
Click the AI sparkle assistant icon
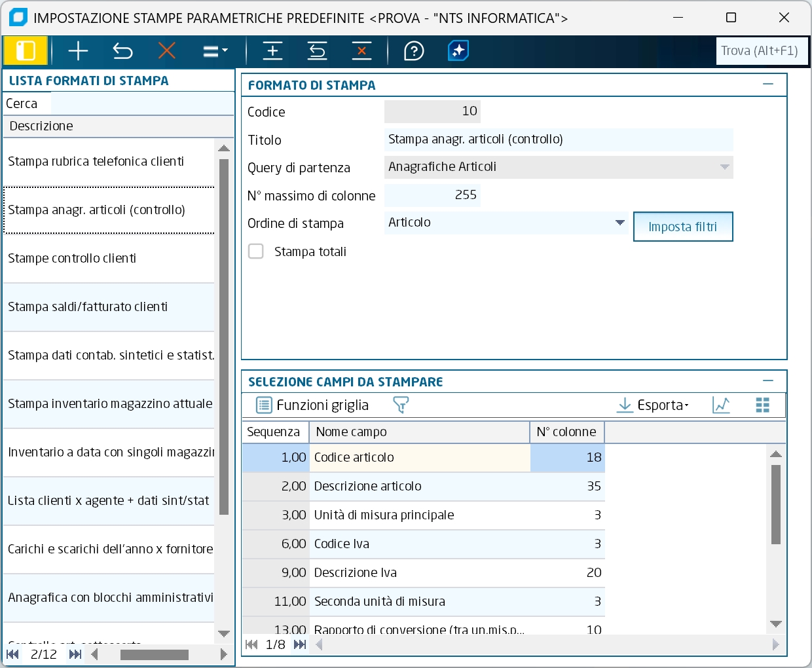(458, 50)
